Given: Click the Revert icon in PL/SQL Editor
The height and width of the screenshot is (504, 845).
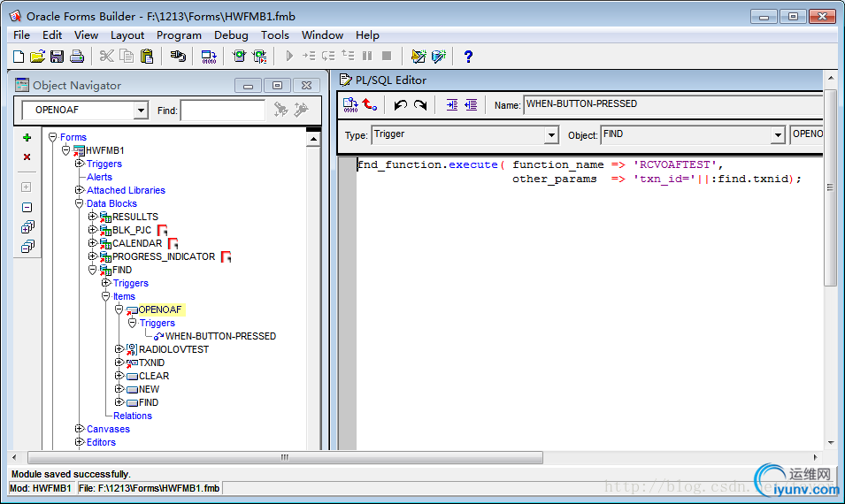Looking at the screenshot, I should tap(370, 104).
